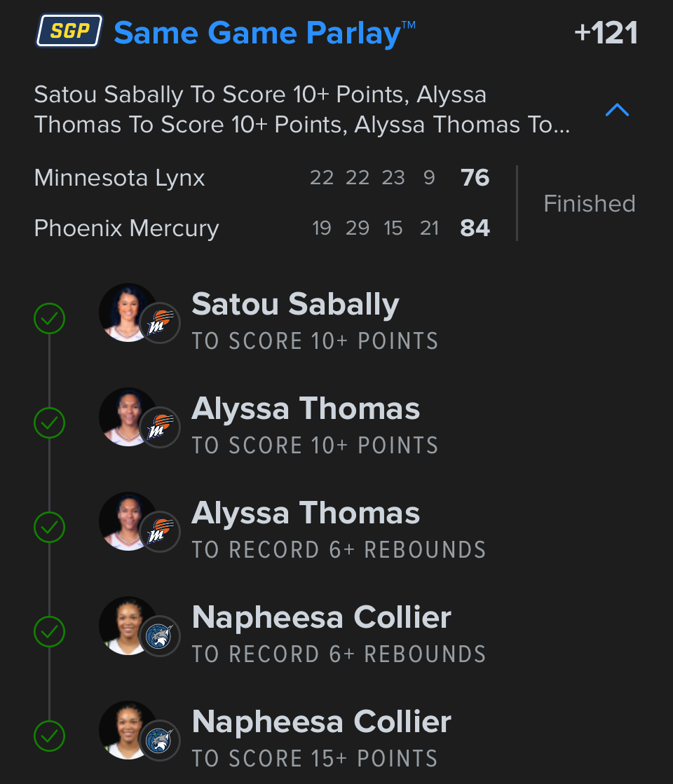Click Mercury logo on Thomas points leg
The width and height of the screenshot is (673, 784).
[161, 427]
